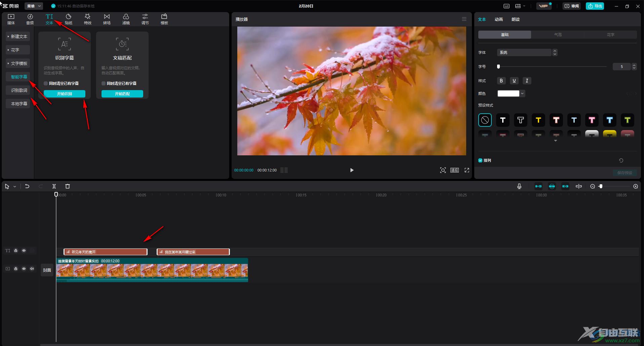Check 同时清空已有字幕 under 识别字幕
Screen dimensions: 644x346
point(46,83)
